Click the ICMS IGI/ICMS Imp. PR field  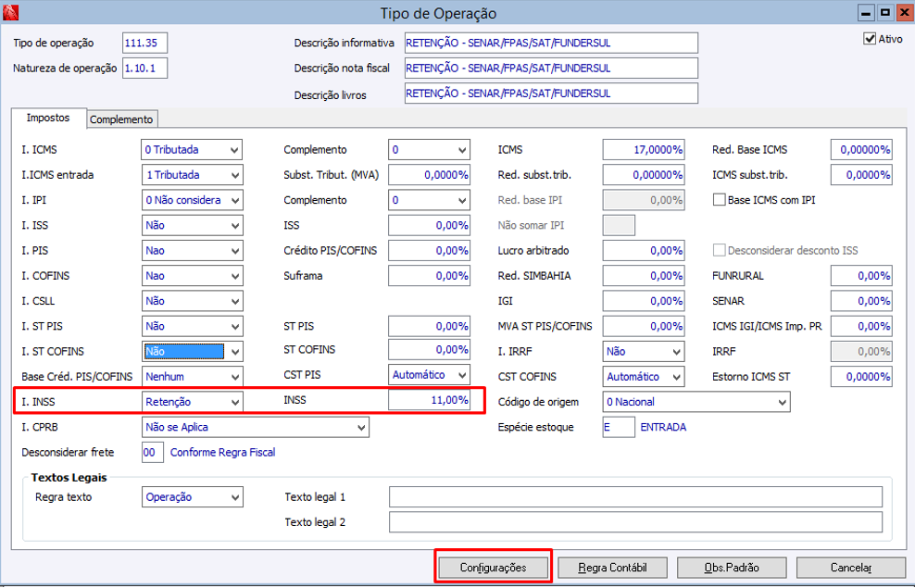point(861,326)
